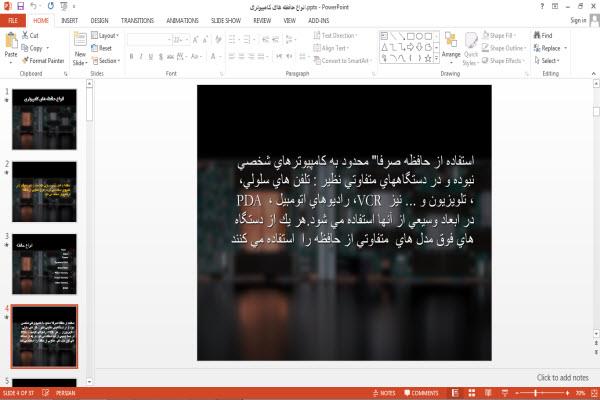Open the Arrange menu
This screenshot has width=600, height=400.
[451, 48]
